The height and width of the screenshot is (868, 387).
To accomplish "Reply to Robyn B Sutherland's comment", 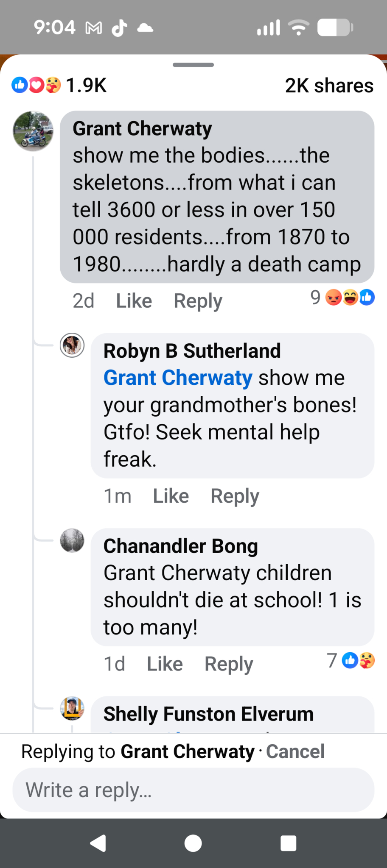I will (235, 496).
